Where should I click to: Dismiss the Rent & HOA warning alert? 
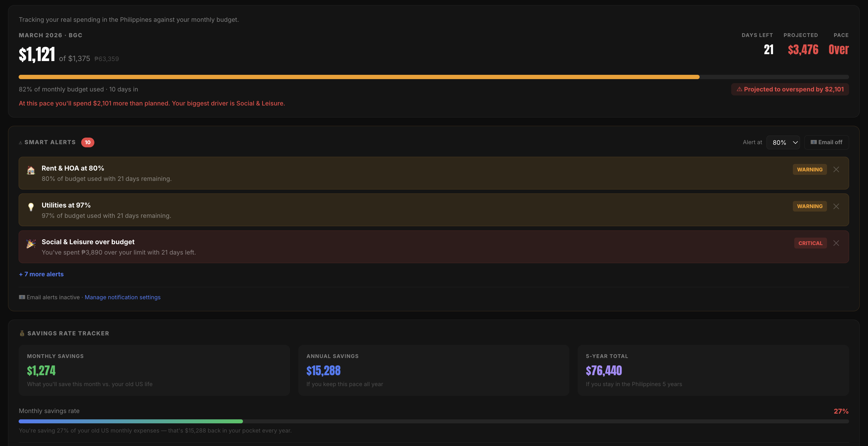tap(836, 169)
